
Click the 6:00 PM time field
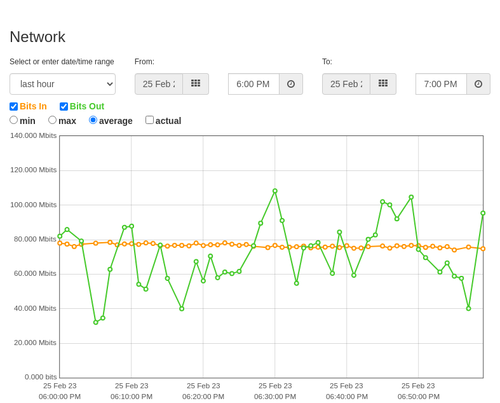point(254,84)
